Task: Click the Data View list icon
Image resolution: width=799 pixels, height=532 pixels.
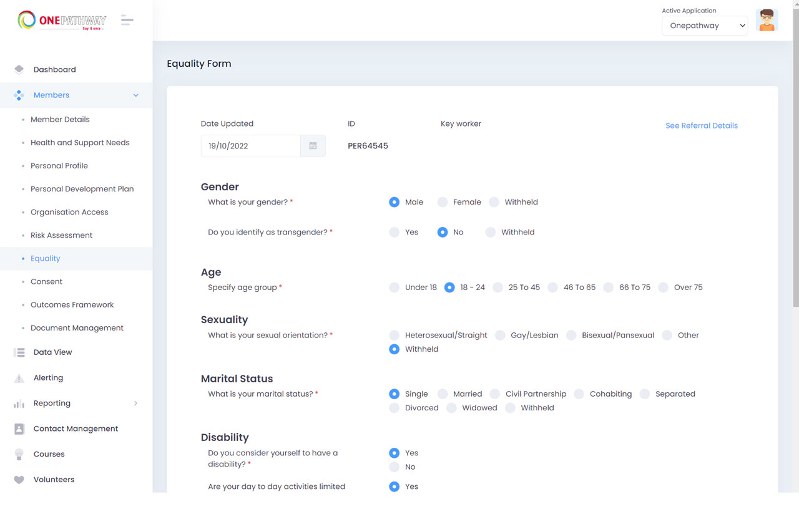Action: (x=19, y=352)
